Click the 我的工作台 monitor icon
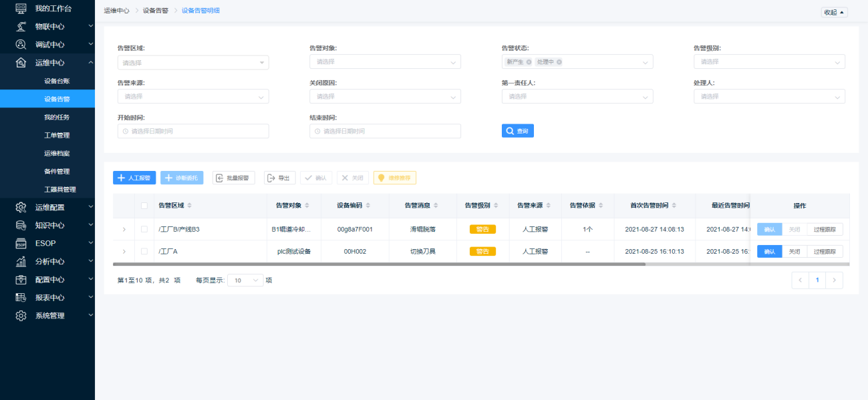 coord(21,9)
